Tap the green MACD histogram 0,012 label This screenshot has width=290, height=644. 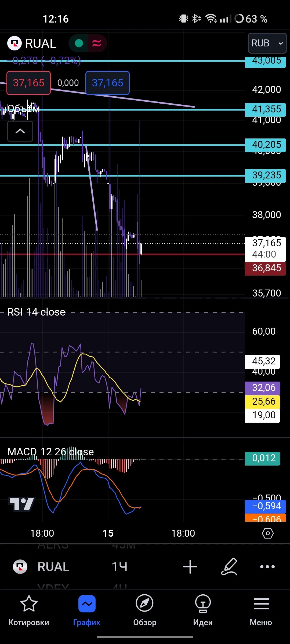coord(263,458)
